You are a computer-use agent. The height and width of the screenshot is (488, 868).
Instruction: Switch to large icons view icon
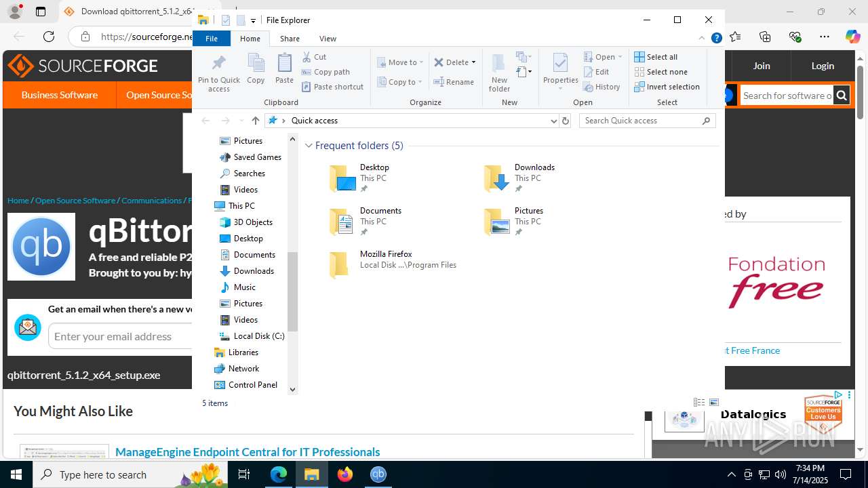pyautogui.click(x=714, y=403)
